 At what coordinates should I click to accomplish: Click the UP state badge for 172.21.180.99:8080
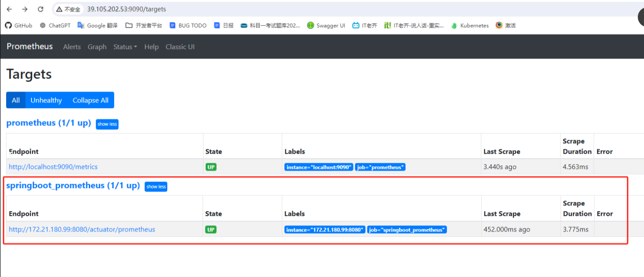click(211, 230)
